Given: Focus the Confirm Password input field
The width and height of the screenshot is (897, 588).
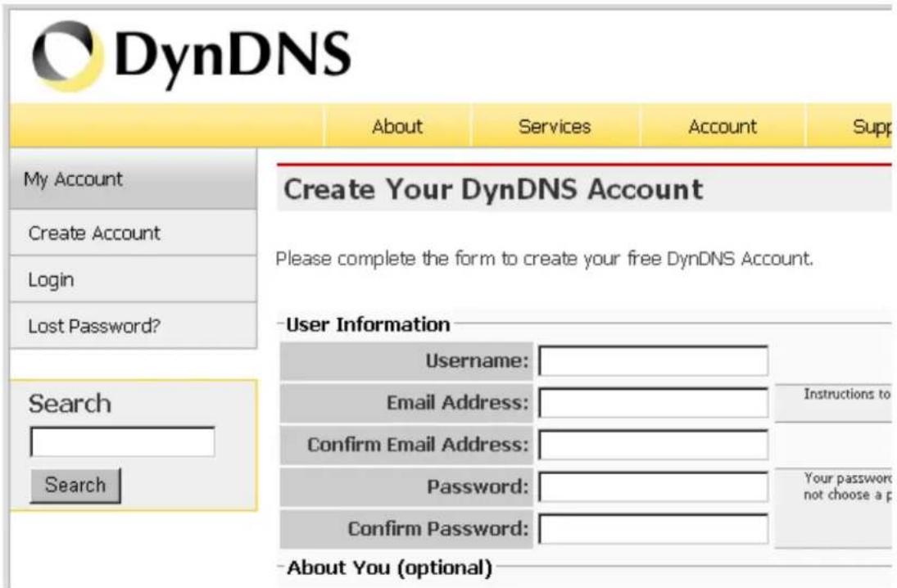Looking at the screenshot, I should (654, 528).
